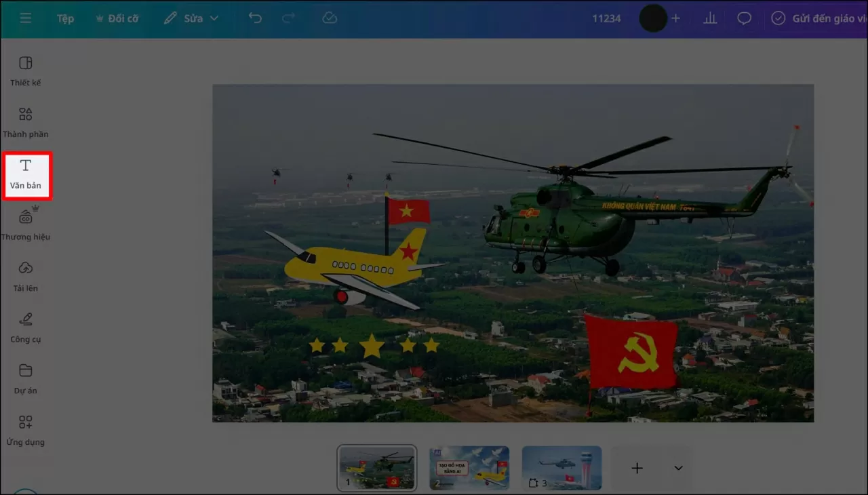Open the Tải lên uploads panel
This screenshot has width=868, height=495.
pos(26,276)
